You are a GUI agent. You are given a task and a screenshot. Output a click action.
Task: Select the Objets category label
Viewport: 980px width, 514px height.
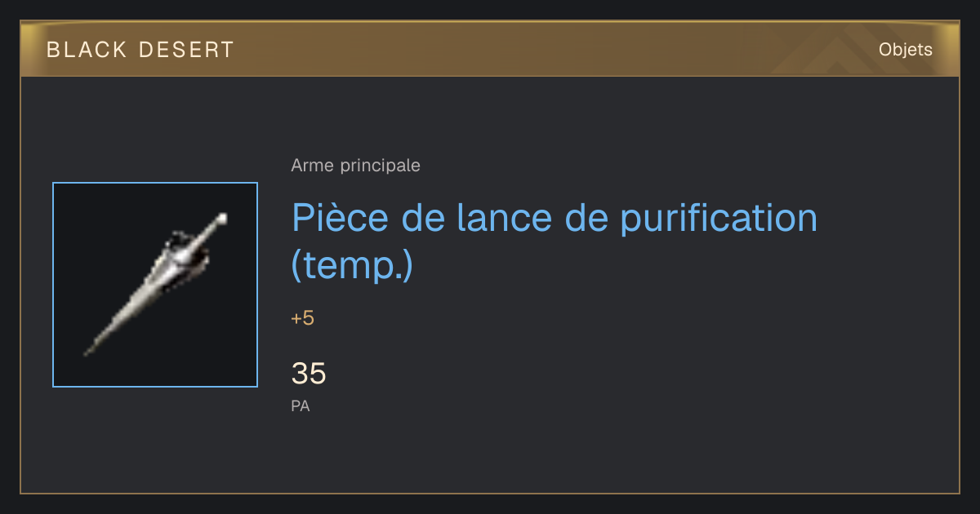(906, 50)
